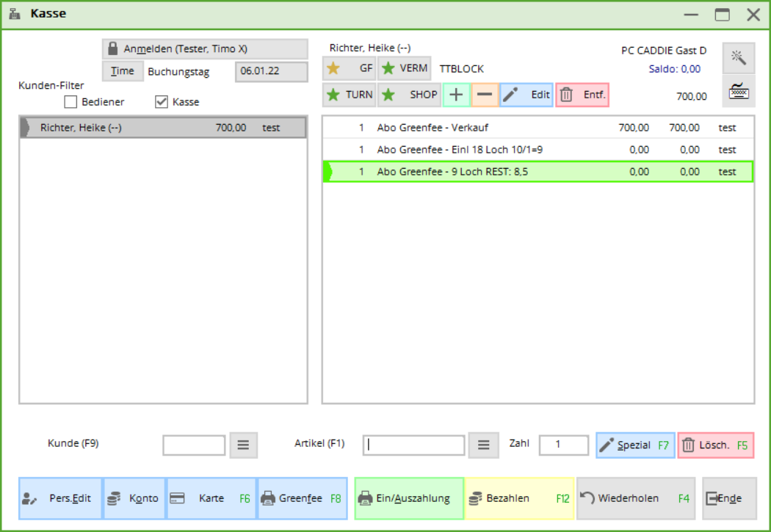Click the Ende exit button
The width and height of the screenshot is (771, 532).
[729, 498]
